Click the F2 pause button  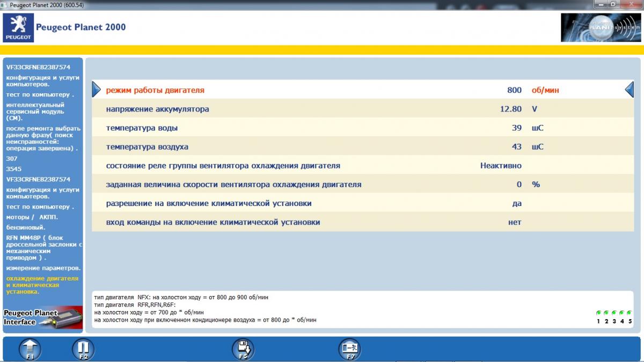(x=83, y=350)
